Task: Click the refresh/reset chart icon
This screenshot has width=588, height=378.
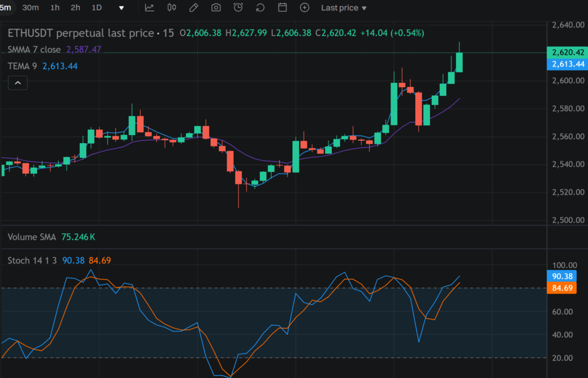Action: [x=260, y=7]
